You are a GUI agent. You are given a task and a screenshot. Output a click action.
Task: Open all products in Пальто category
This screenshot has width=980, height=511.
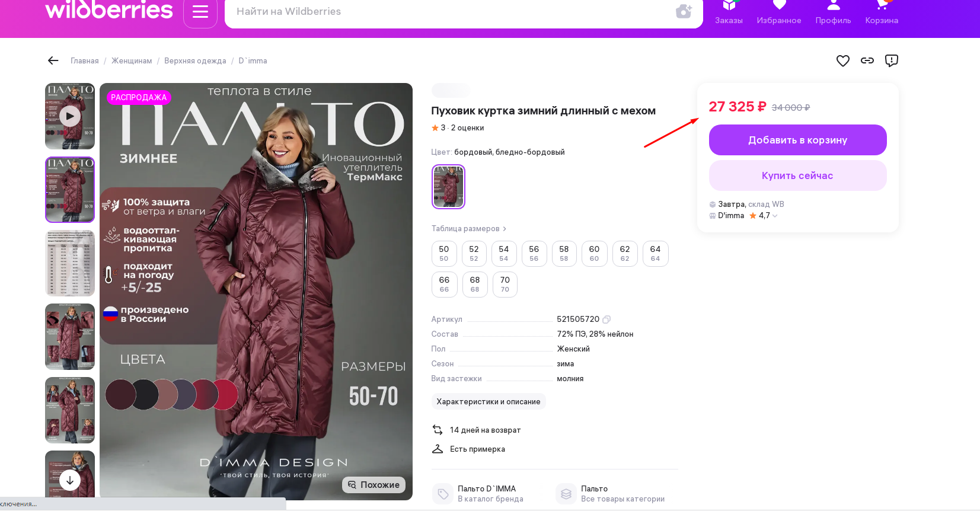[611, 493]
